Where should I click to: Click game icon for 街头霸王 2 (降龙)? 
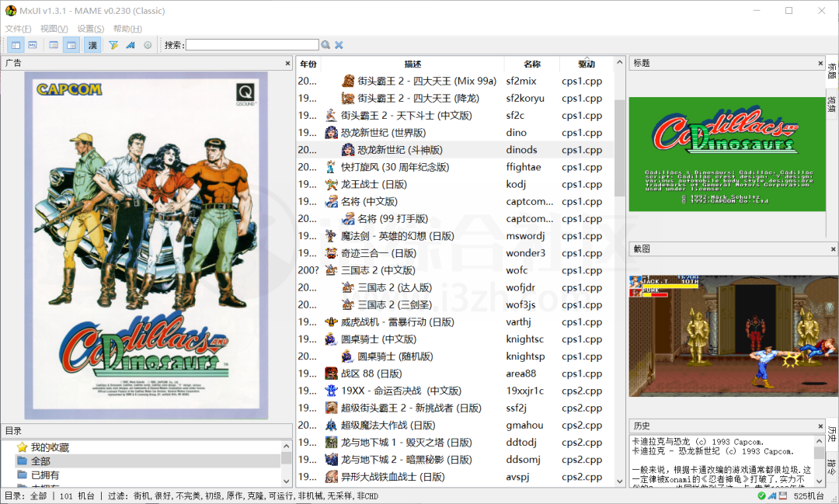point(348,99)
